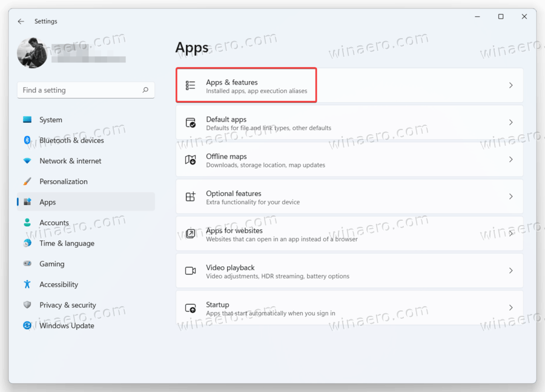Expand Apps & features chevron
545x392 pixels.
(510, 85)
